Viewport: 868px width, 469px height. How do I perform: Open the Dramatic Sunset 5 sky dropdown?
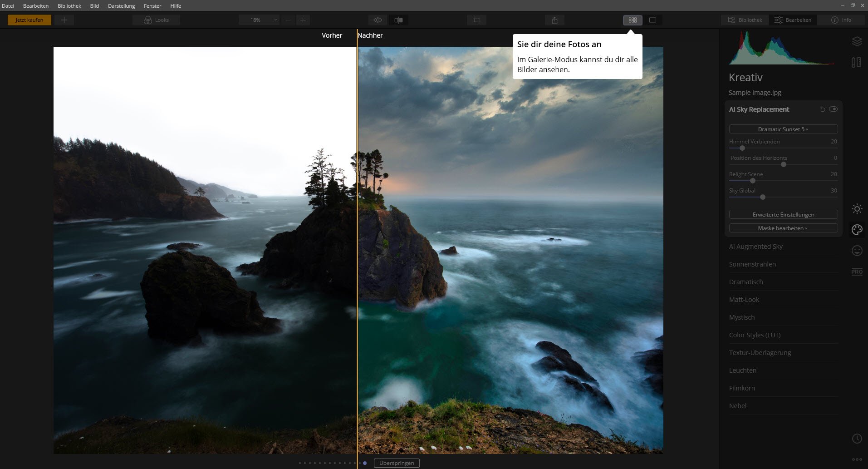pos(783,129)
